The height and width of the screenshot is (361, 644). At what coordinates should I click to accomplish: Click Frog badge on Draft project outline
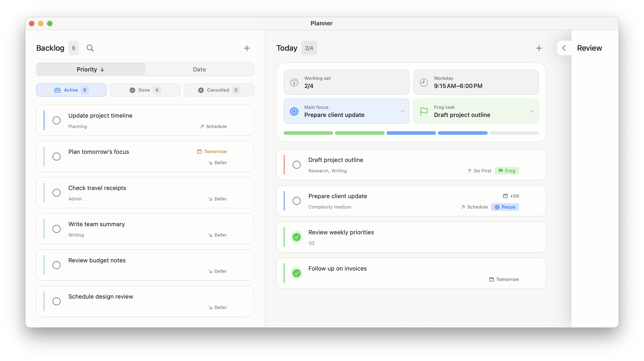pyautogui.click(x=506, y=171)
